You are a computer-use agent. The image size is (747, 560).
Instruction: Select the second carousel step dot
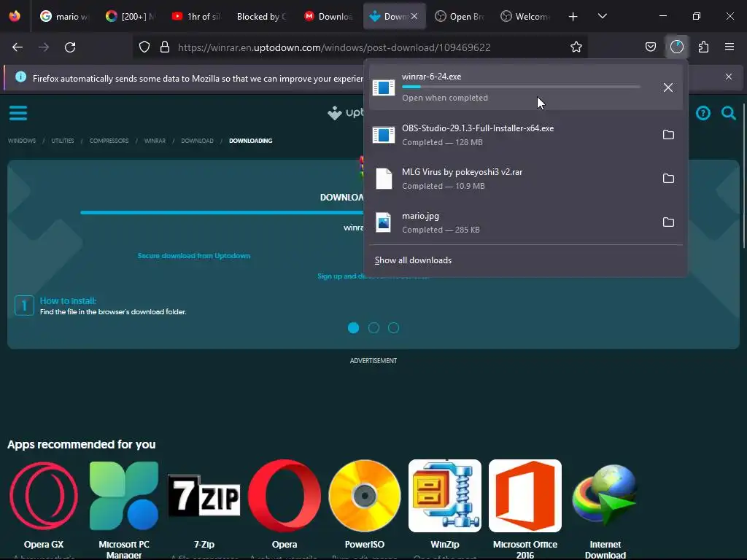click(x=374, y=328)
